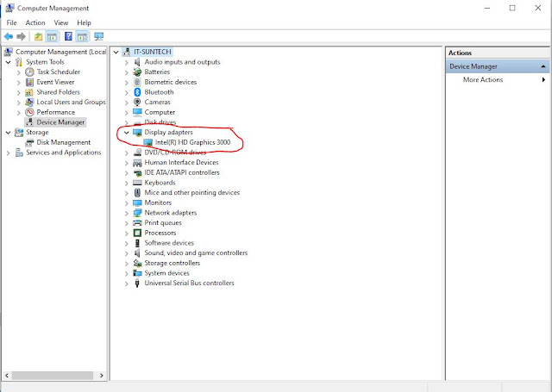Click the Print queues printer icon
Image resolution: width=552 pixels, height=392 pixels.
(137, 223)
